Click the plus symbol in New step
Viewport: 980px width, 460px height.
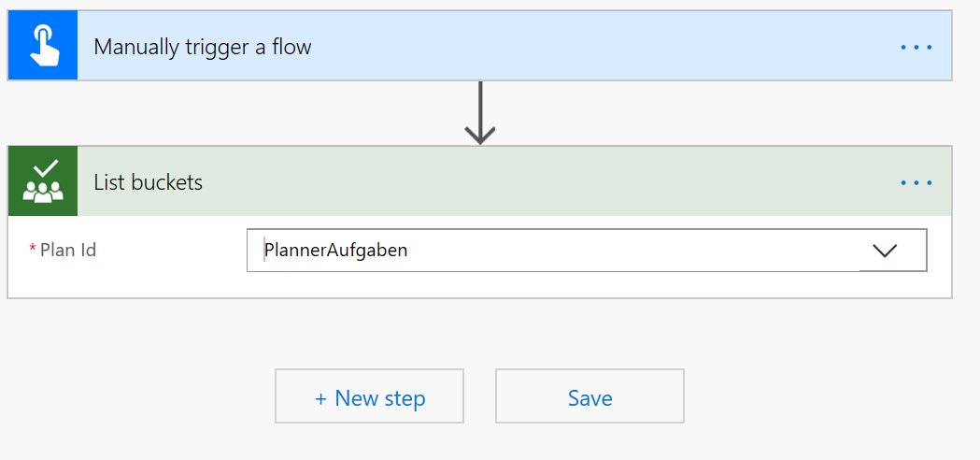[321, 398]
